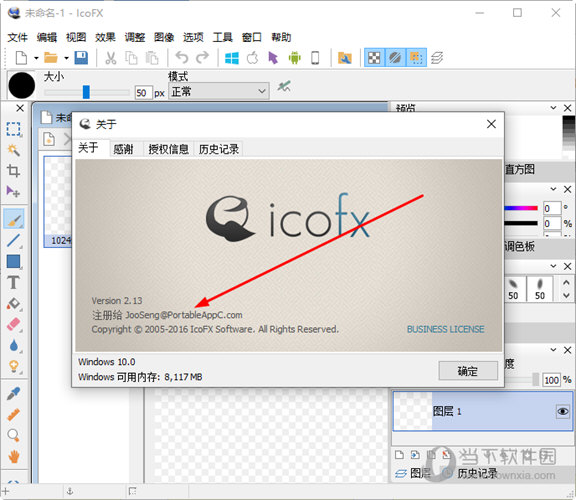Click the brush size slider handle
This screenshot has width=576, height=500.
[x=86, y=92]
